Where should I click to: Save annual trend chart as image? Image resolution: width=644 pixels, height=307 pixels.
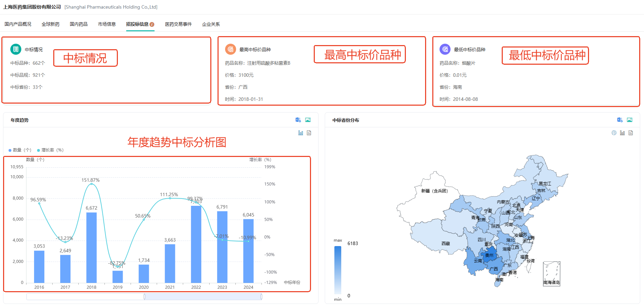308,120
